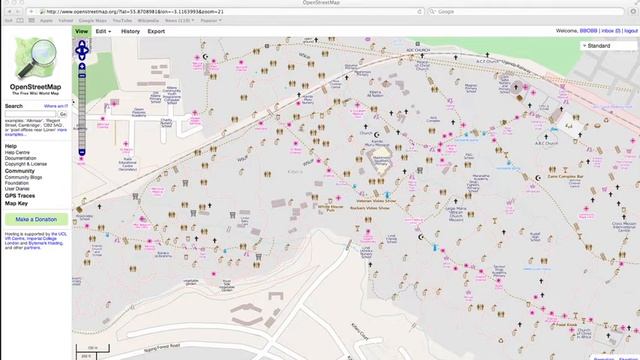Pan the map north with the up arrow

tap(82, 44)
